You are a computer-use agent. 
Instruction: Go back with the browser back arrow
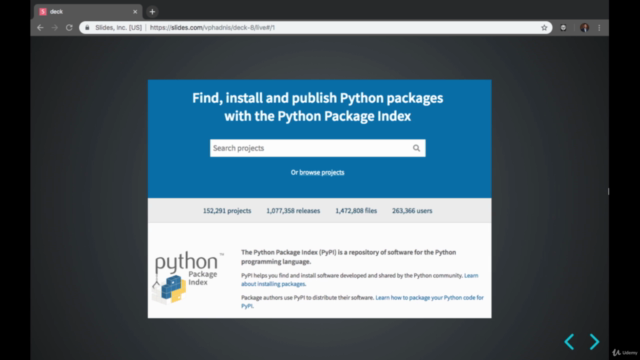pos(40,28)
